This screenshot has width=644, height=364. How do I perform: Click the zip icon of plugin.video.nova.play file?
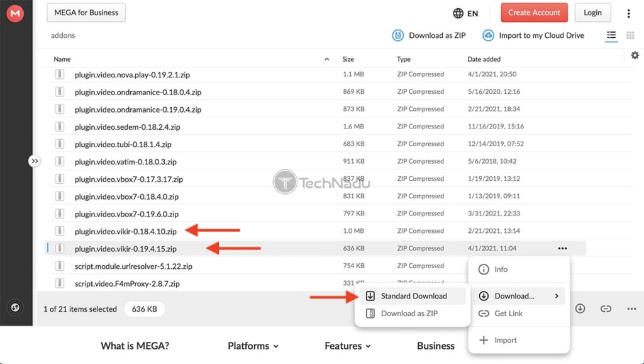[60, 74]
